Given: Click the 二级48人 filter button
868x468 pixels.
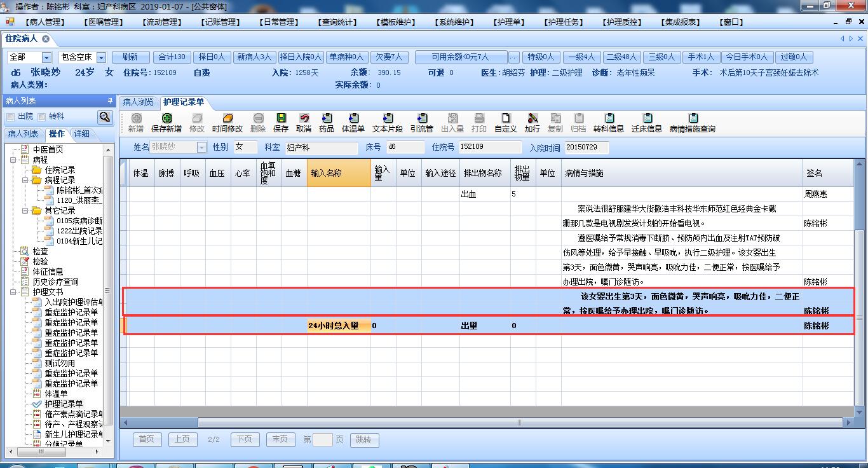Looking at the screenshot, I should (621, 57).
